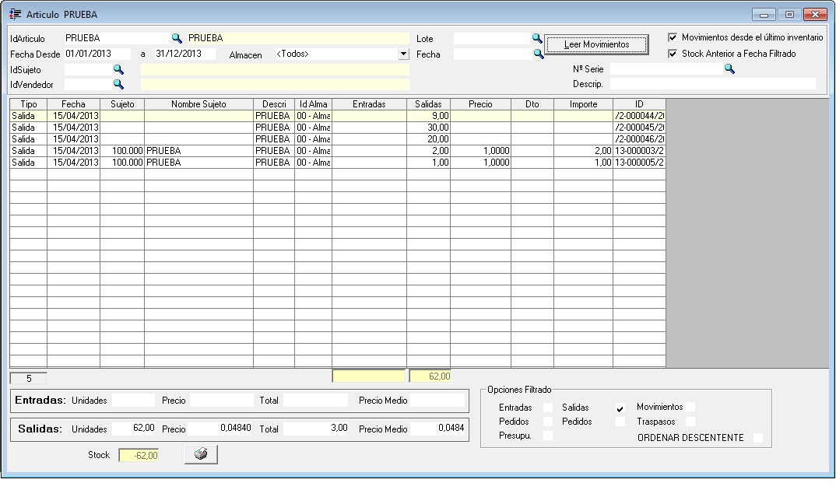The image size is (836, 504).
Task: Click ID cell /2-000044
Action: pos(639,116)
